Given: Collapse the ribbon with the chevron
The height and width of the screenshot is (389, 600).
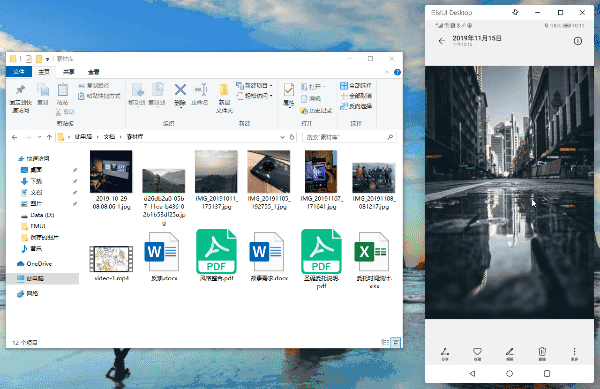Looking at the screenshot, I should pyautogui.click(x=387, y=72).
